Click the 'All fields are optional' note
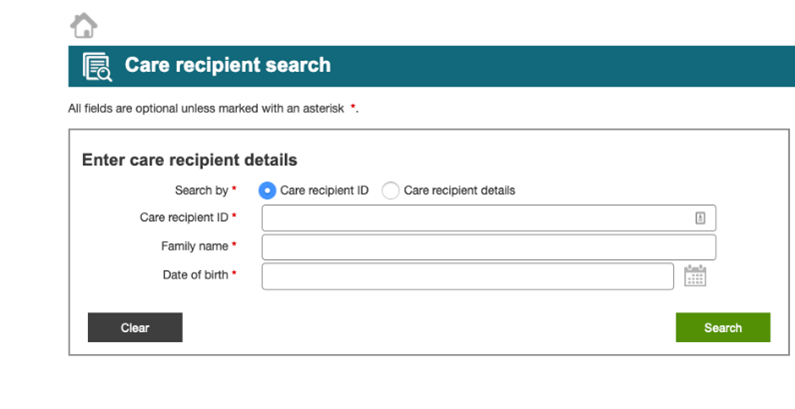 213,108
